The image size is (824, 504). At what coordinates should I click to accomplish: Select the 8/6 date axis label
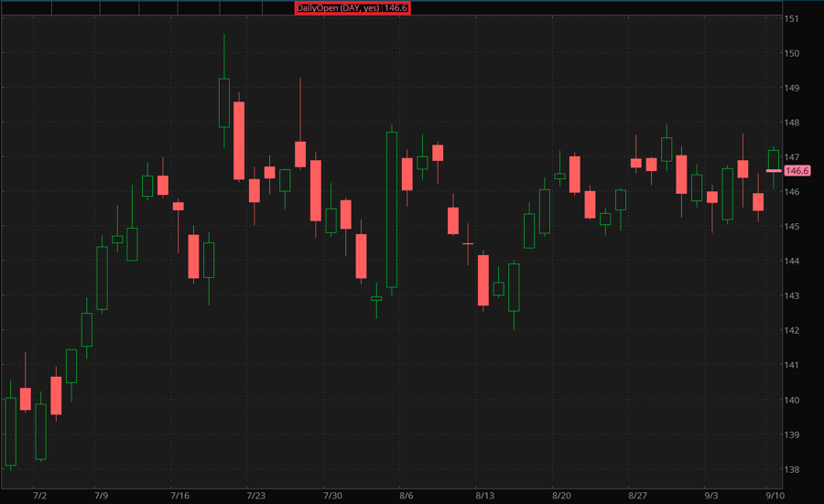click(x=406, y=496)
